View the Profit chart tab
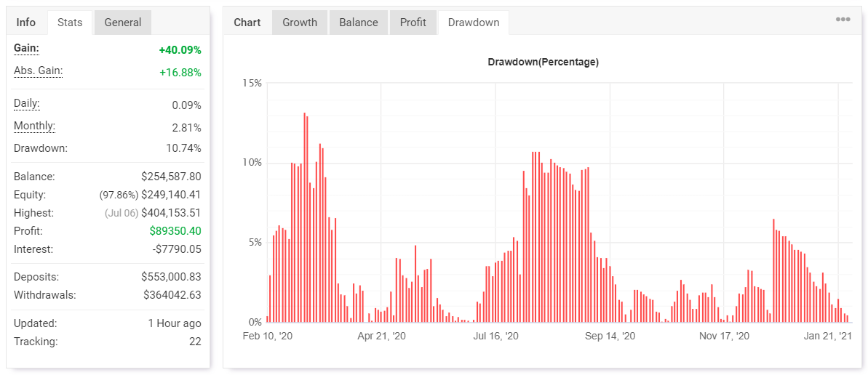Viewport: 868px width, 375px height. 413,23
